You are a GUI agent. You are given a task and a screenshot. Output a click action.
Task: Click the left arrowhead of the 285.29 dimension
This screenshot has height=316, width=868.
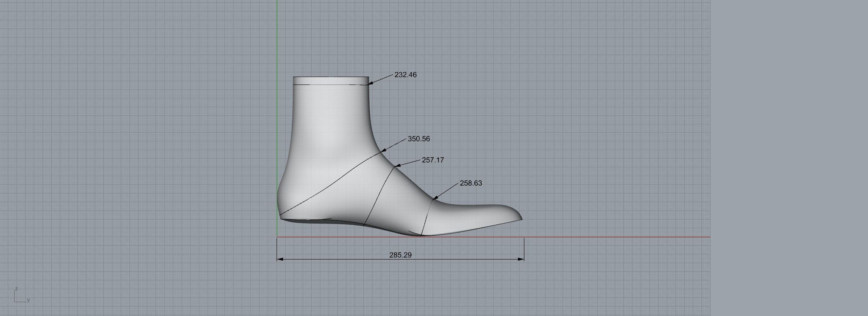(x=280, y=259)
